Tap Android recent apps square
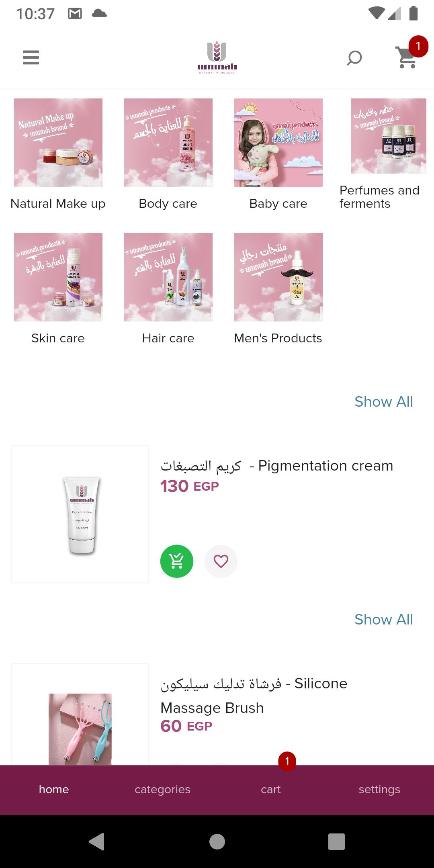Viewport: 434px width, 868px height. click(337, 841)
